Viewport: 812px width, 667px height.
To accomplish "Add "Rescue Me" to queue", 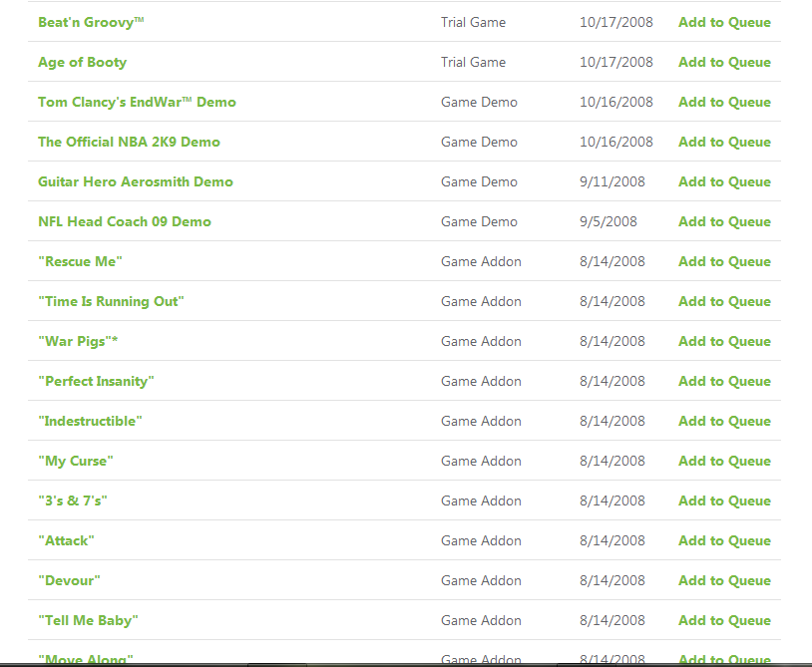I will click(x=724, y=261).
